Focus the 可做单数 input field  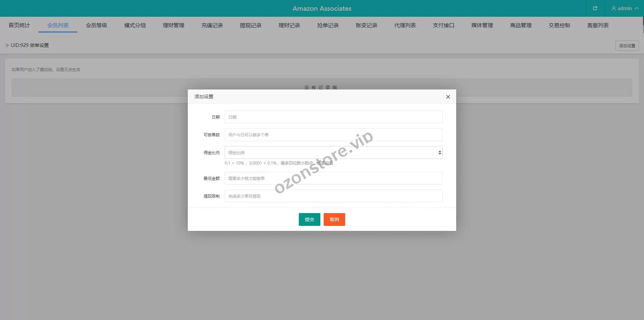(333, 135)
